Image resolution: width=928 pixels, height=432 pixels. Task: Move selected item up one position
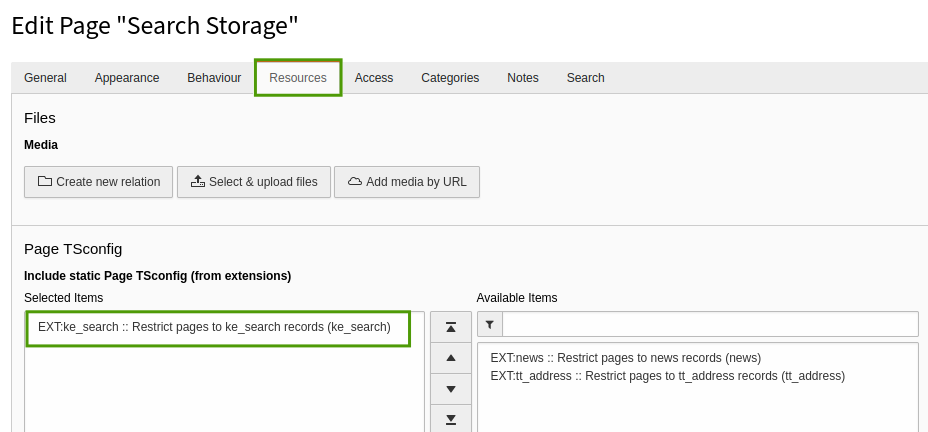tap(450, 358)
